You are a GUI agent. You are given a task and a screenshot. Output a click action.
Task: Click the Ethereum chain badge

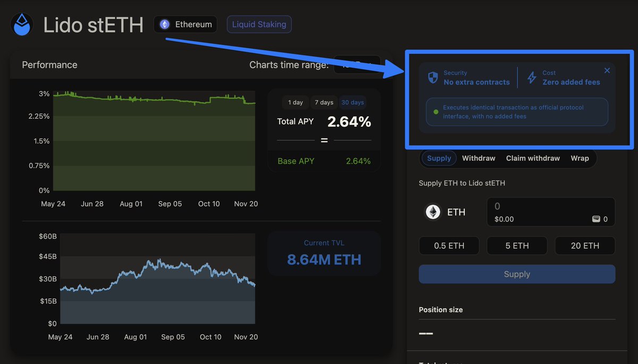185,24
